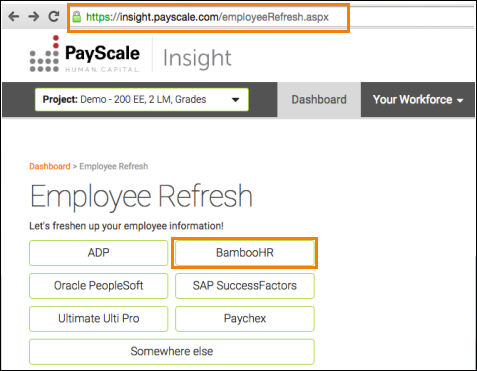
Task: Pick the Paychex button
Action: click(x=245, y=319)
